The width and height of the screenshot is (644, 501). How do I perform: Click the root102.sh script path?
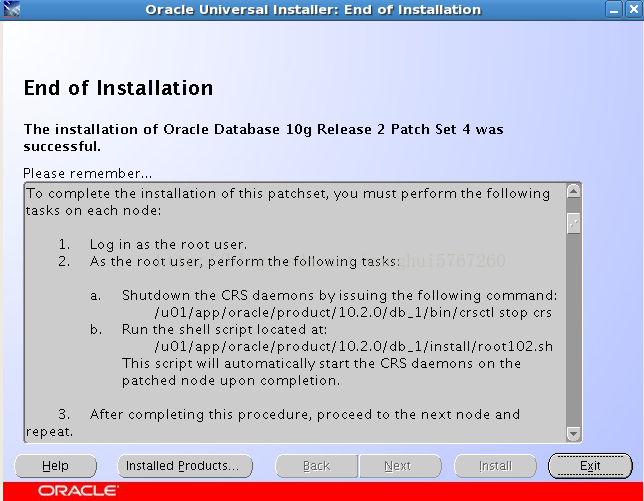(354, 347)
